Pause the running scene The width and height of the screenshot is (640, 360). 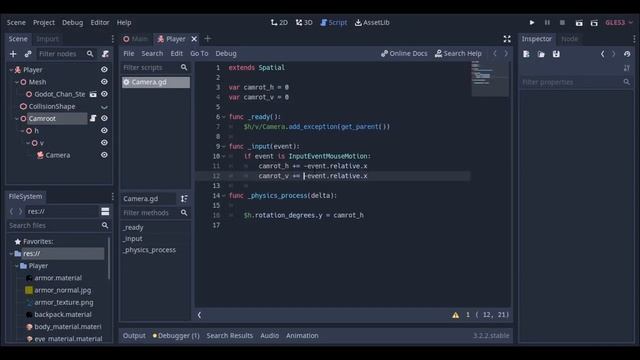[547, 22]
